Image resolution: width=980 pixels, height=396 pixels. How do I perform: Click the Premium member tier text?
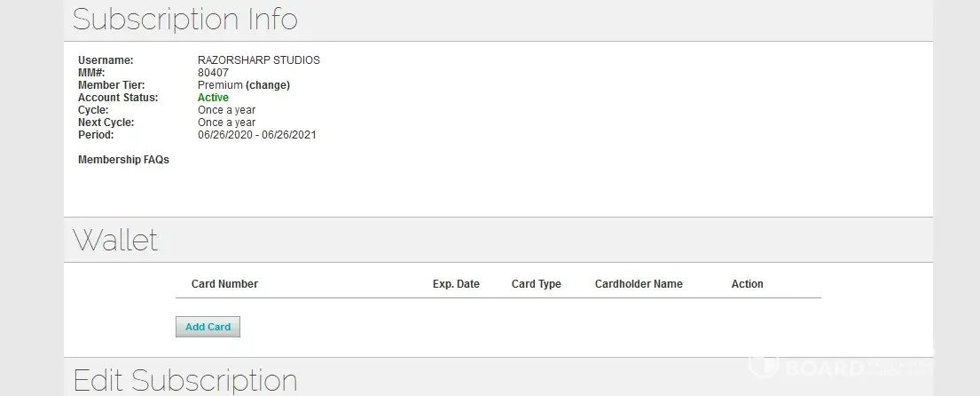pyautogui.click(x=219, y=85)
